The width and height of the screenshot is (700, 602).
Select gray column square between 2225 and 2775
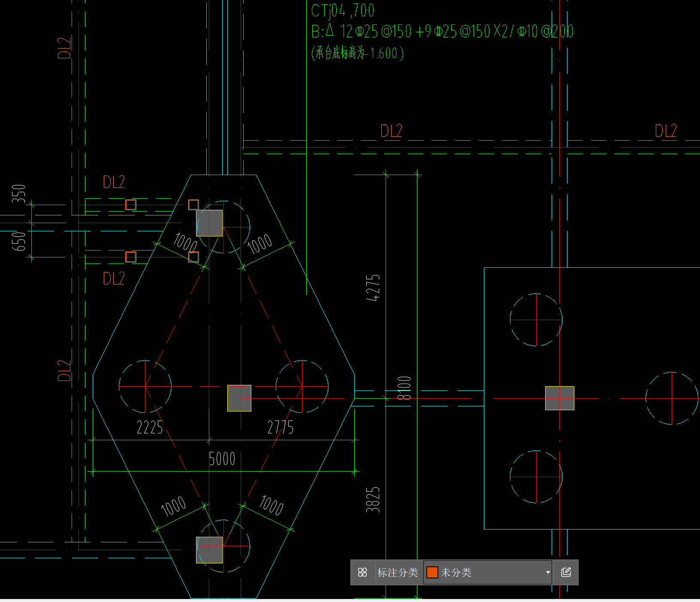239,398
